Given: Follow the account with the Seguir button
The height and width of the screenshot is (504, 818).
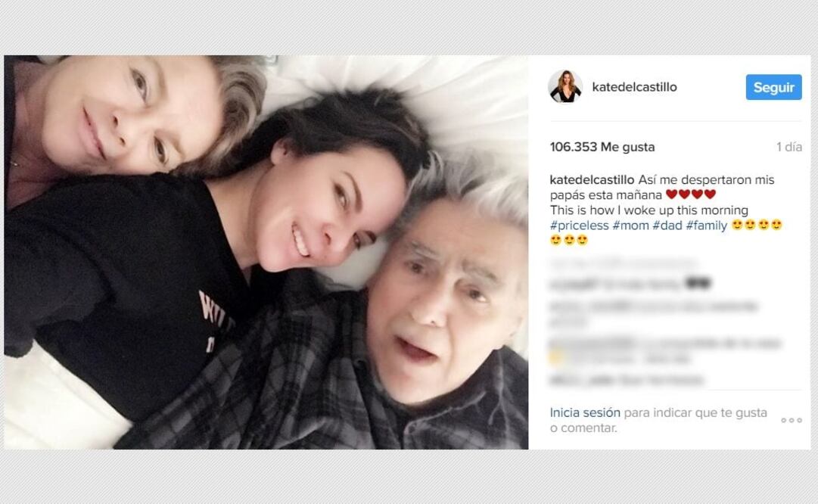Looking at the screenshot, I should pyautogui.click(x=773, y=87).
